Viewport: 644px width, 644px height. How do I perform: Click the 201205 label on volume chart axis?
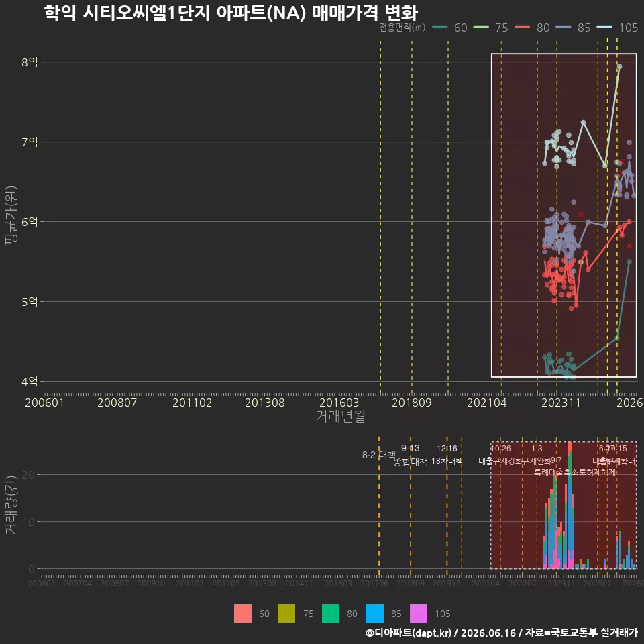(226, 583)
